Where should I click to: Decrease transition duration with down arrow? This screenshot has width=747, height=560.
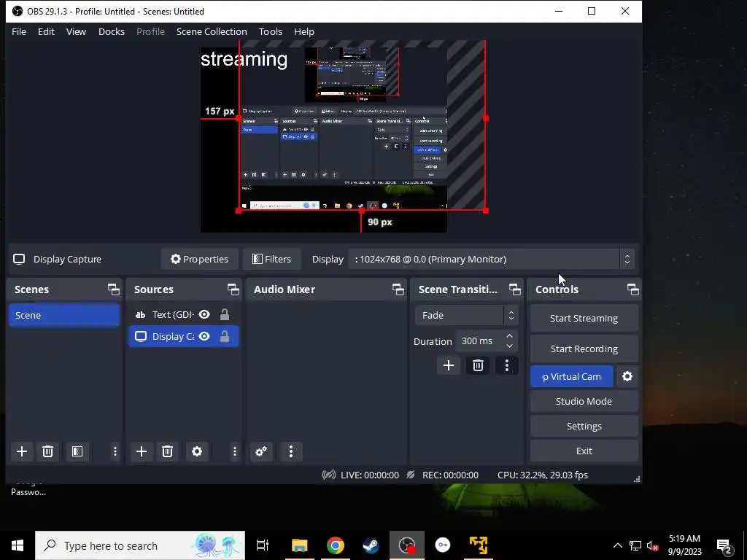(x=509, y=346)
